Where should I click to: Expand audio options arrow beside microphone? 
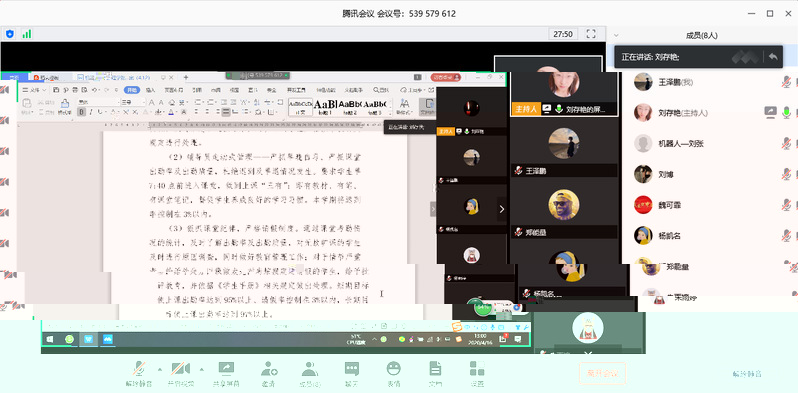click(x=160, y=369)
